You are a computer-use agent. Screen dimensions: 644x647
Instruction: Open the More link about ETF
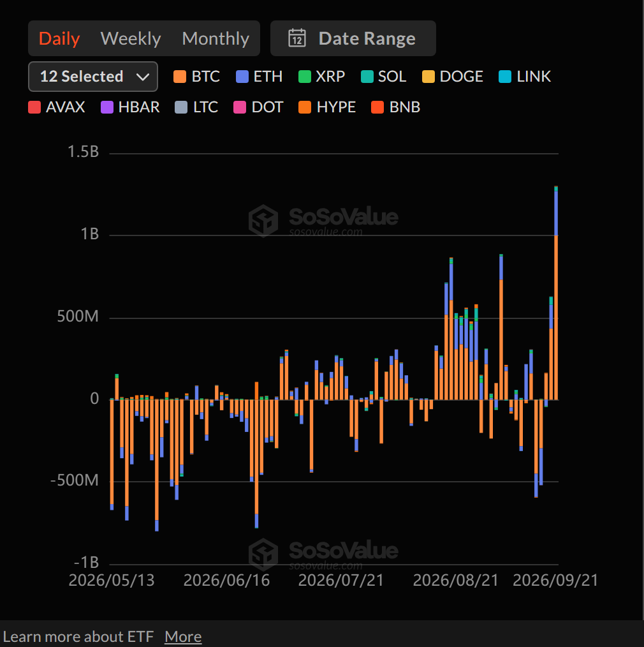pyautogui.click(x=183, y=637)
